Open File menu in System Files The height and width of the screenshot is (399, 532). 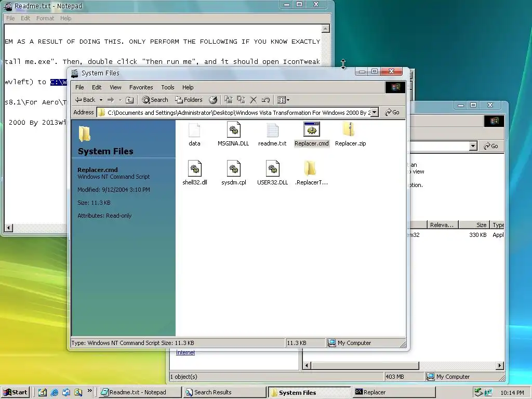point(79,87)
